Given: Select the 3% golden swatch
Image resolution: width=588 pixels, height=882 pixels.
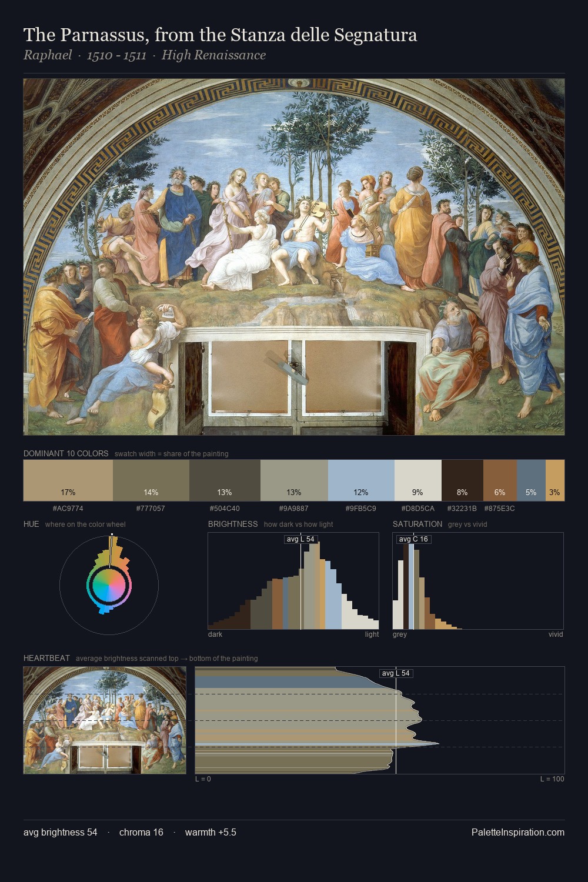Looking at the screenshot, I should pos(555,480).
